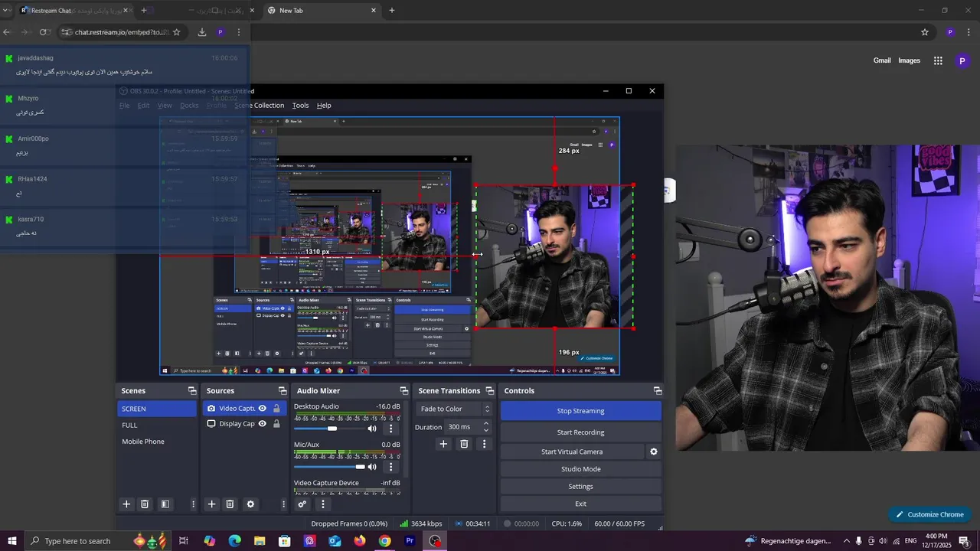The image size is (980, 551).
Task: Open the Google account avatar on New Tab page
Action: tap(962, 61)
